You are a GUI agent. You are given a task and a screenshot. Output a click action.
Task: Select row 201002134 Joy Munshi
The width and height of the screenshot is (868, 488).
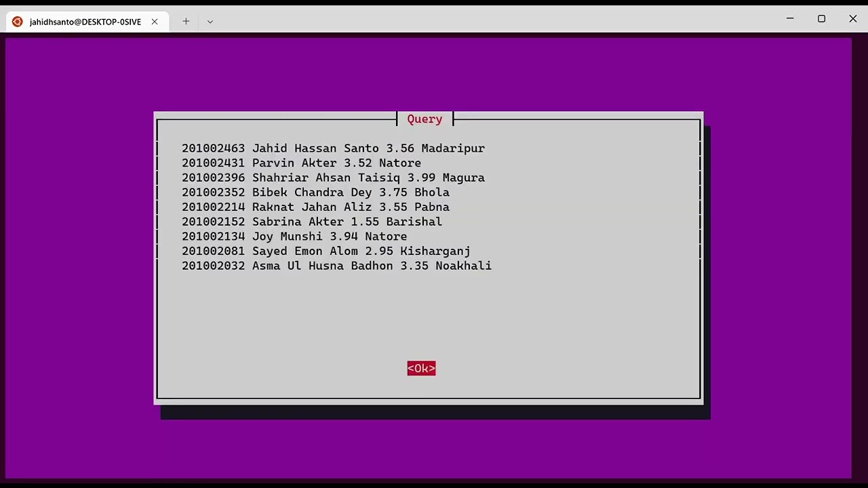point(294,237)
